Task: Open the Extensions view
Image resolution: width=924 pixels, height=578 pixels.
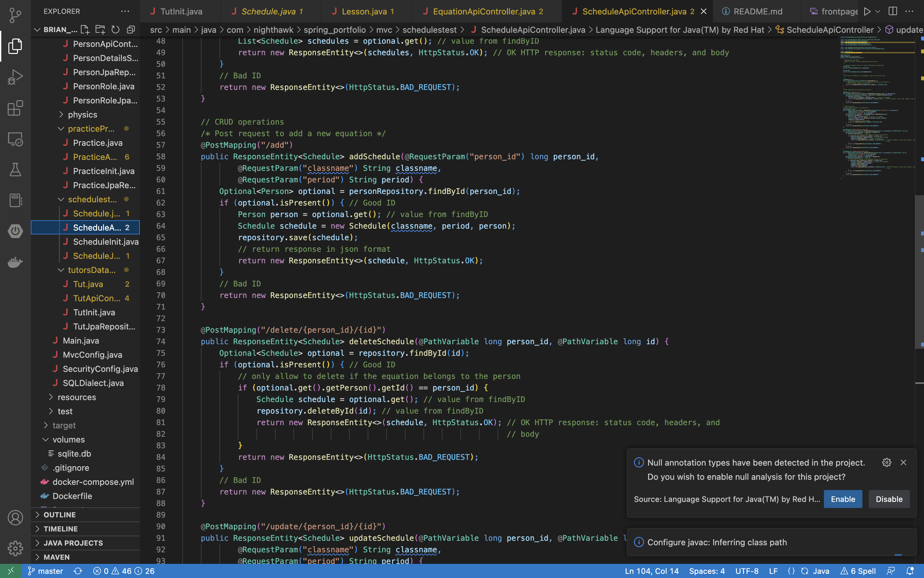Action: point(15,108)
